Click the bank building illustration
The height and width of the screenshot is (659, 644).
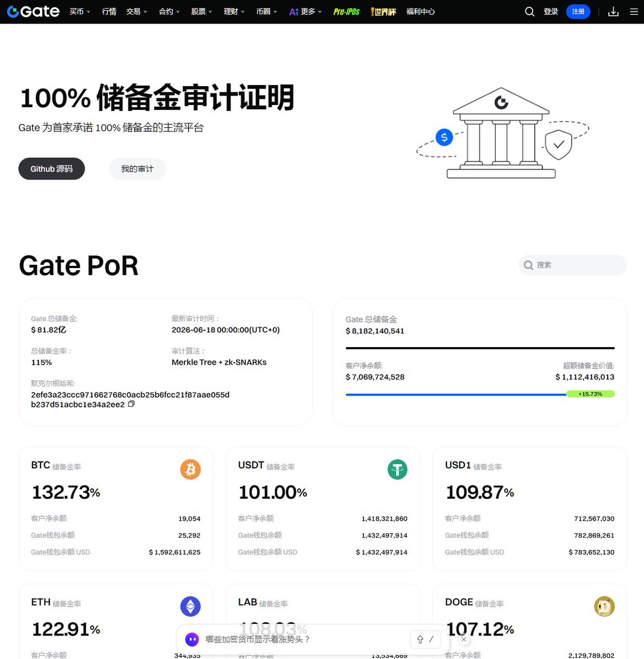(501, 133)
